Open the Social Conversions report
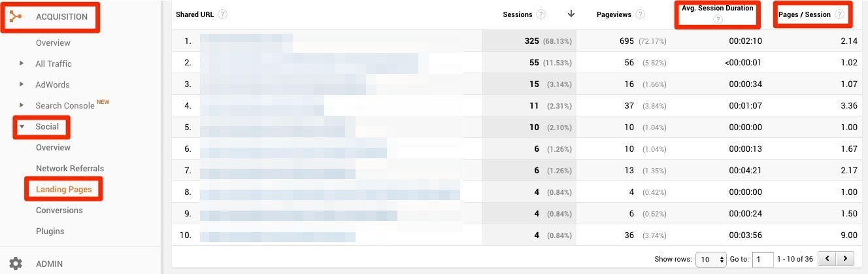The width and height of the screenshot is (868, 274). [59, 210]
